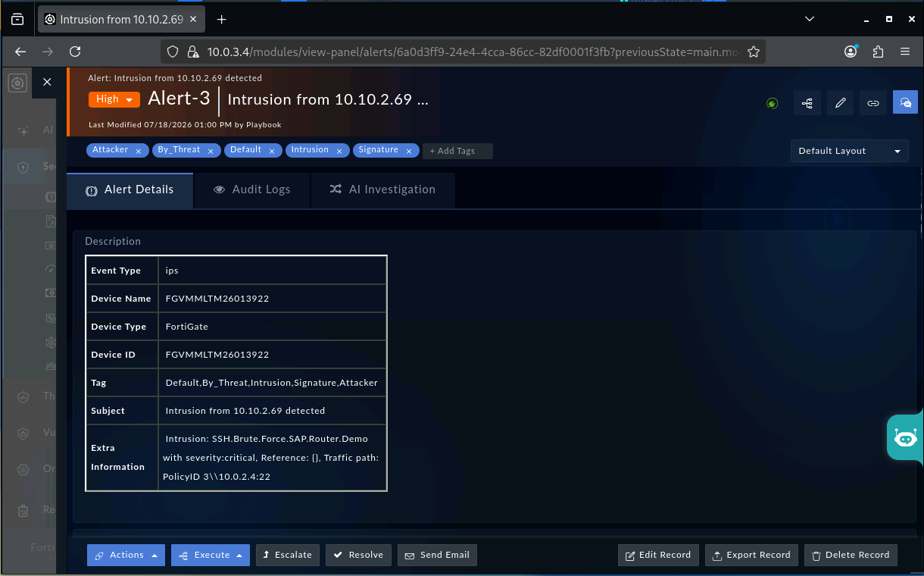Image resolution: width=924 pixels, height=576 pixels.
Task: Bookmark this page with star icon
Action: point(753,52)
